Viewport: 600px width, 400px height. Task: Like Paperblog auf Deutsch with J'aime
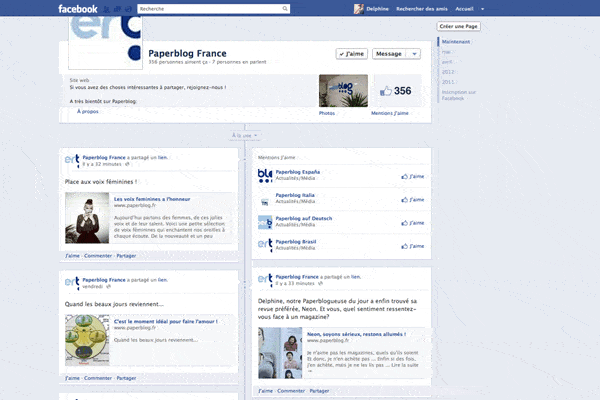[412, 223]
